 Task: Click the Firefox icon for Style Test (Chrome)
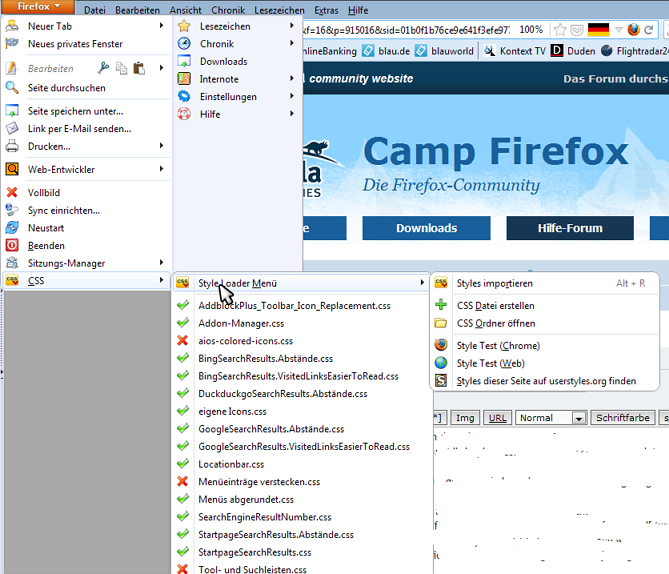pos(441,345)
